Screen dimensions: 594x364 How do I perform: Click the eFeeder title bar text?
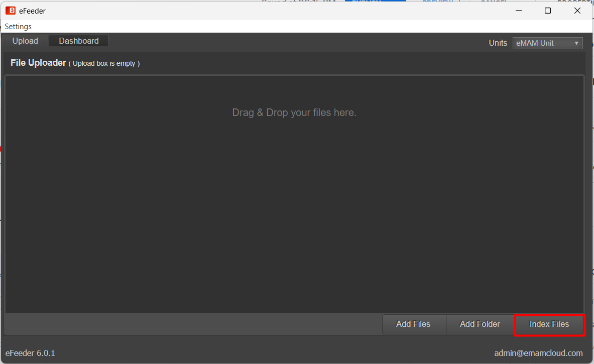pyautogui.click(x=32, y=11)
